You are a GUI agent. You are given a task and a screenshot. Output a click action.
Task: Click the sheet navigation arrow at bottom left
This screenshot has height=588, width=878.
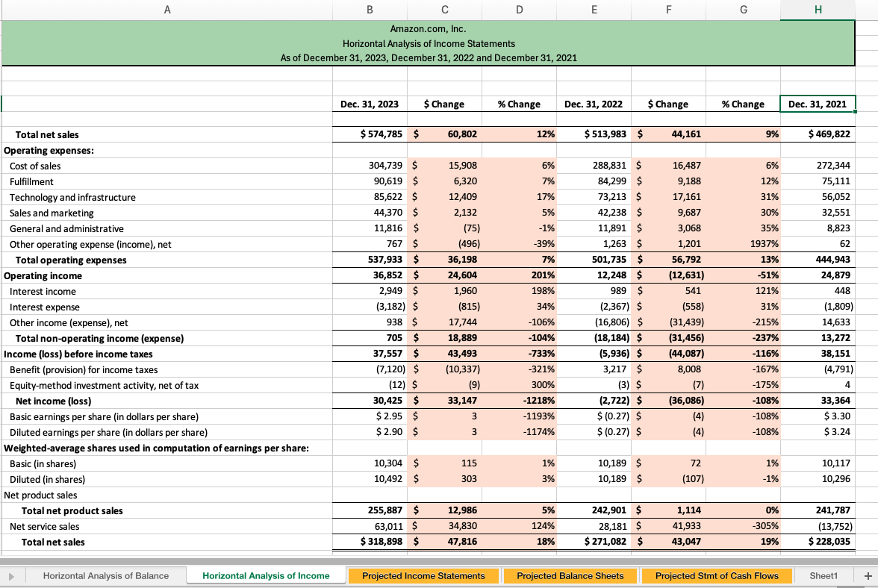pyautogui.click(x=11, y=575)
